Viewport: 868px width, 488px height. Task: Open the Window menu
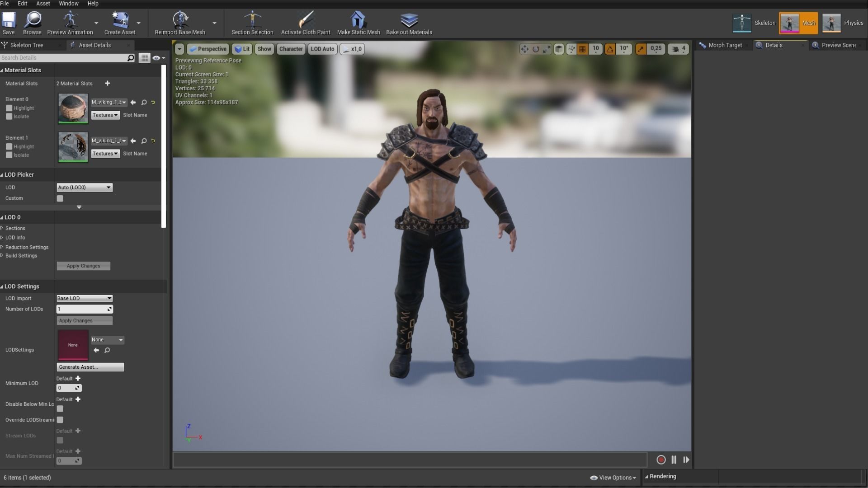(x=68, y=4)
